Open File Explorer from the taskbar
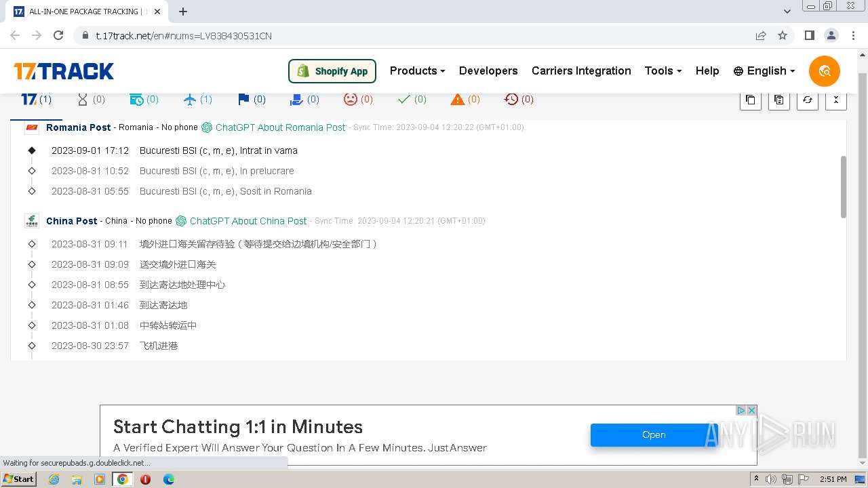The image size is (868, 488). (77, 479)
